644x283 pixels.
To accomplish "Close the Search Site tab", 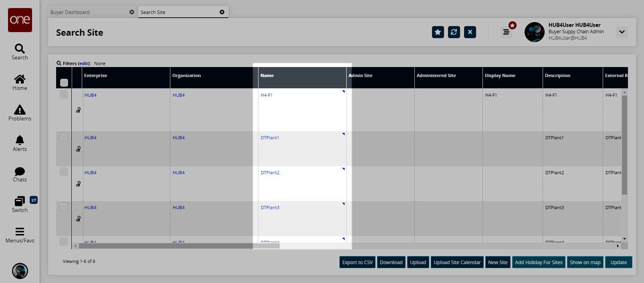I will [x=222, y=12].
